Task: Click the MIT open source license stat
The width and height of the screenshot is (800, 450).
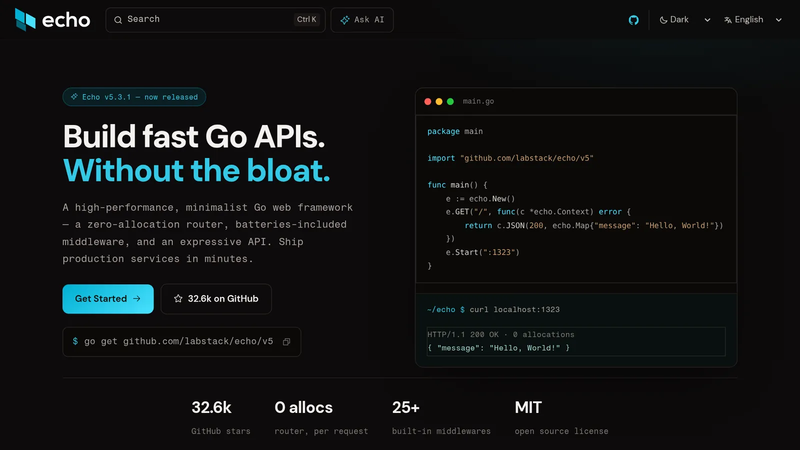Action: click(561, 418)
